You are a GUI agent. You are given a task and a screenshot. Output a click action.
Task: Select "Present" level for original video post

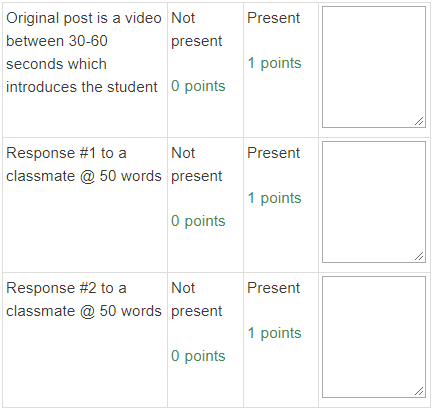coord(281,70)
